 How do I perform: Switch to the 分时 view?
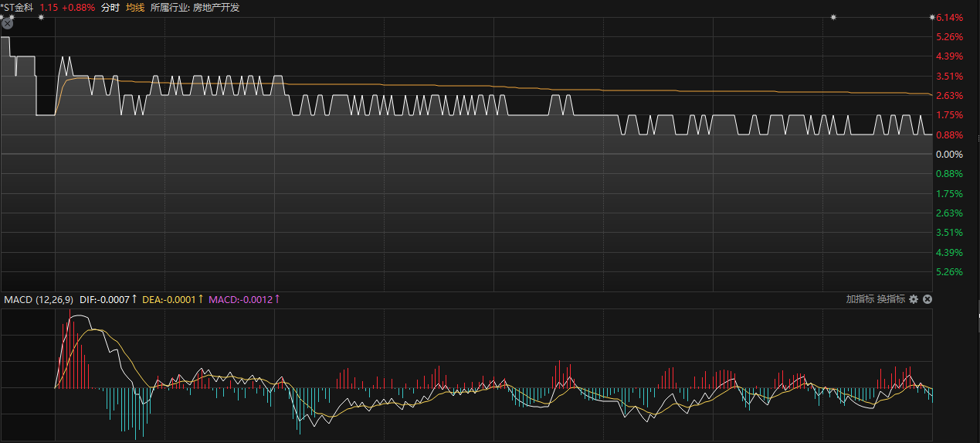click(x=110, y=7)
